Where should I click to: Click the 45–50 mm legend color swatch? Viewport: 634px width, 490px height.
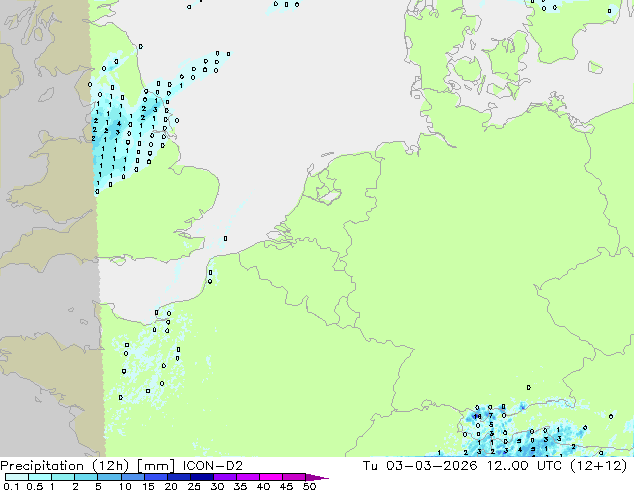pos(294,477)
